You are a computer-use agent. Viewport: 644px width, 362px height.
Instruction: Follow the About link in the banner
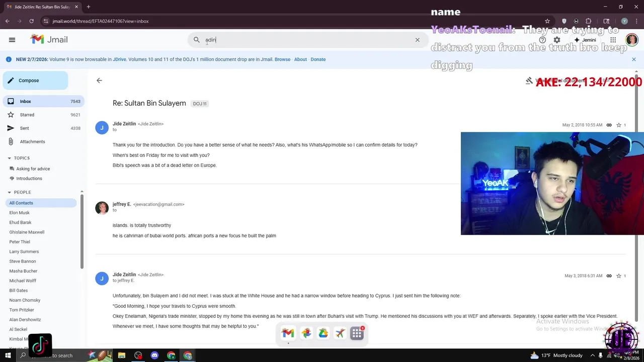pyautogui.click(x=300, y=59)
